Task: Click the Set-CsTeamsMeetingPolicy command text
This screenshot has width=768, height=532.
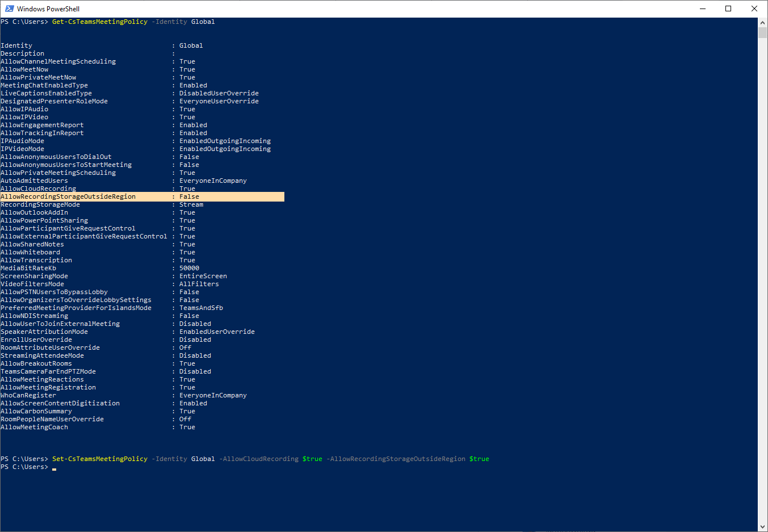Action: click(100, 459)
